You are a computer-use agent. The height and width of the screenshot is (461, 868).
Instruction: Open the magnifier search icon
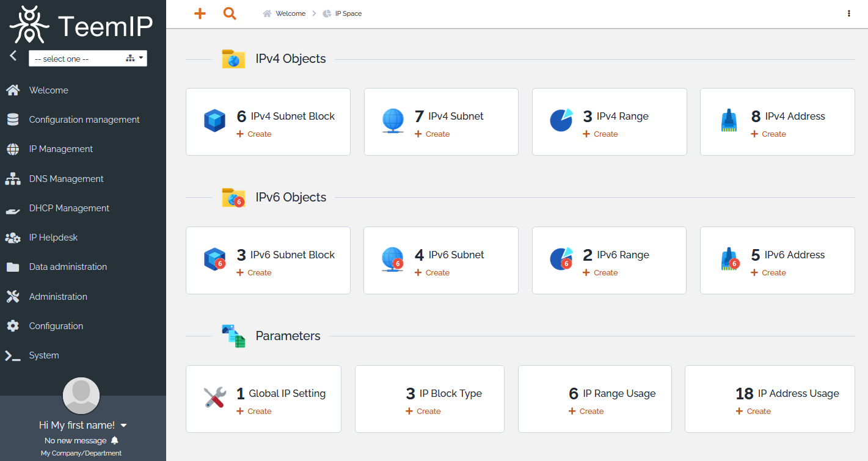(x=230, y=13)
